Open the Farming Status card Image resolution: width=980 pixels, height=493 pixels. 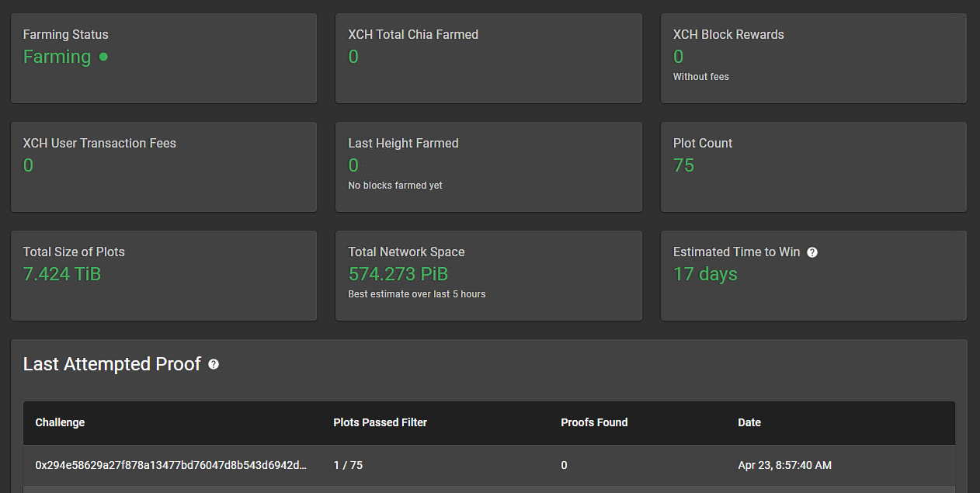point(164,58)
